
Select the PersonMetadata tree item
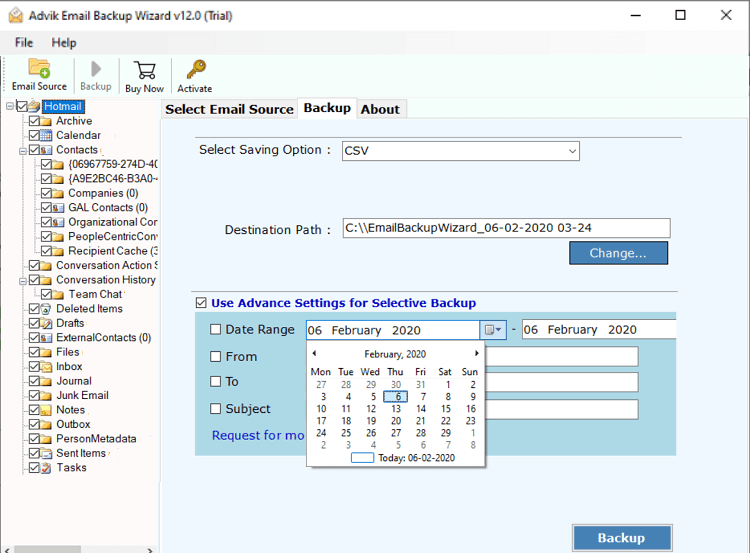click(x=96, y=439)
